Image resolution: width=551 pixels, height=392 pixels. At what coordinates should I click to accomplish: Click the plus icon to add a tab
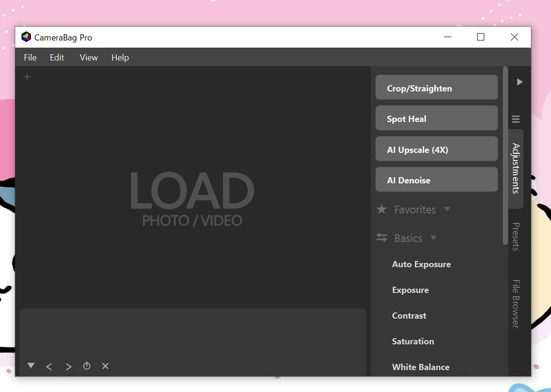pos(27,77)
